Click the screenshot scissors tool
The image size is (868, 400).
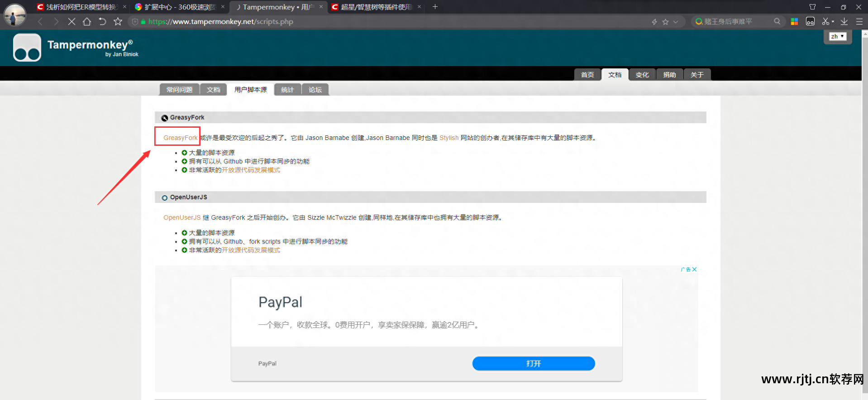pyautogui.click(x=825, y=21)
